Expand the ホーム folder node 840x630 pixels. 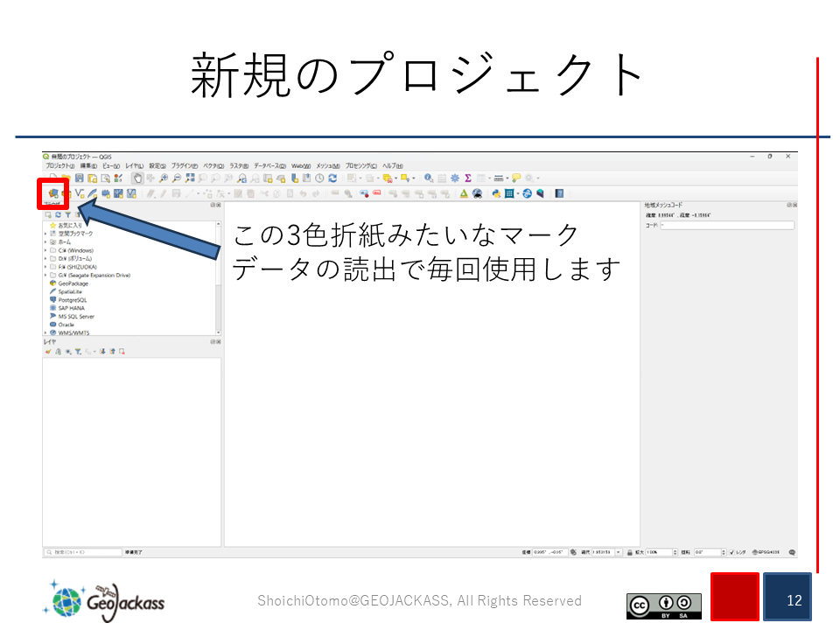(45, 241)
